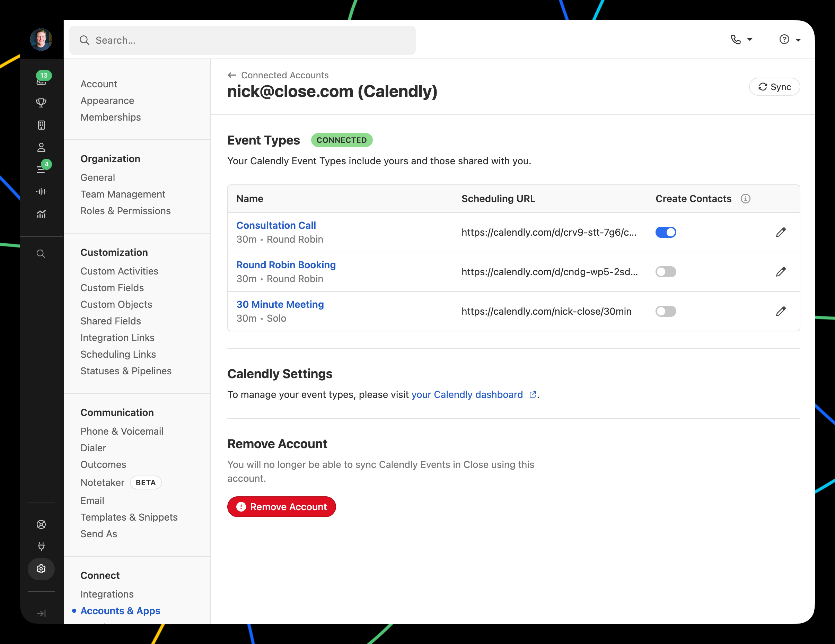
Task: Edit the Consultation Call event type
Action: click(x=781, y=232)
